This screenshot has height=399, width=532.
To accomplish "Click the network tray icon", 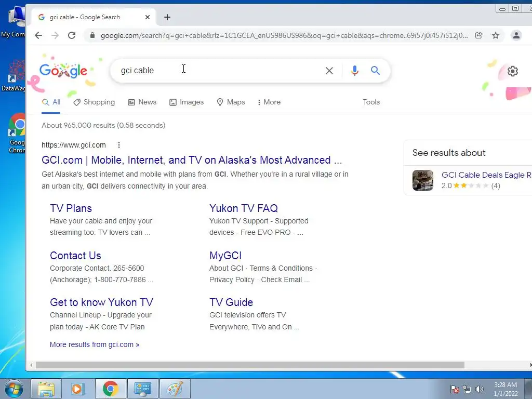I will click(467, 390).
